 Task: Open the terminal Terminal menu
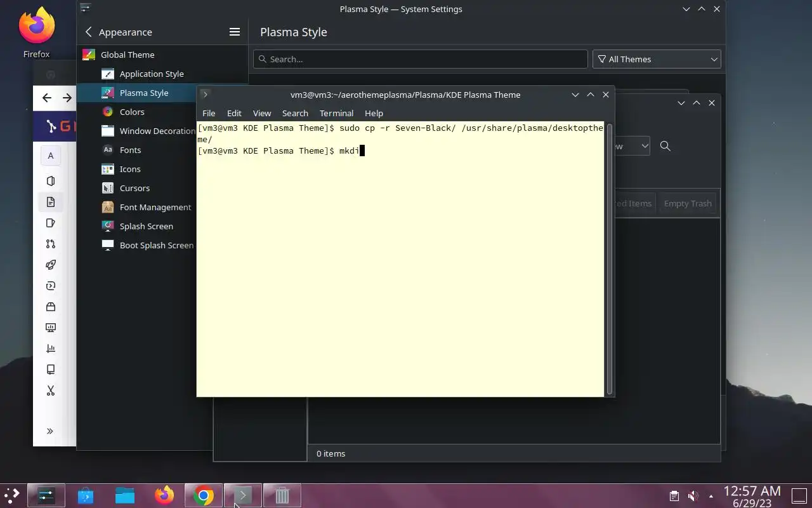pos(336,113)
